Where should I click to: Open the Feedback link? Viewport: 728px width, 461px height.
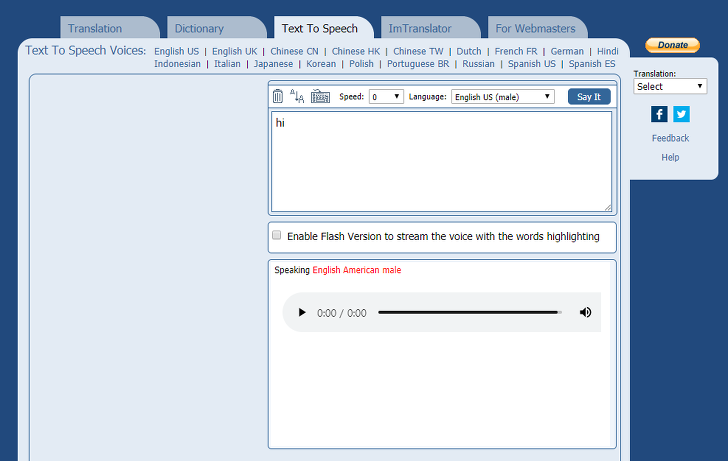pos(670,138)
